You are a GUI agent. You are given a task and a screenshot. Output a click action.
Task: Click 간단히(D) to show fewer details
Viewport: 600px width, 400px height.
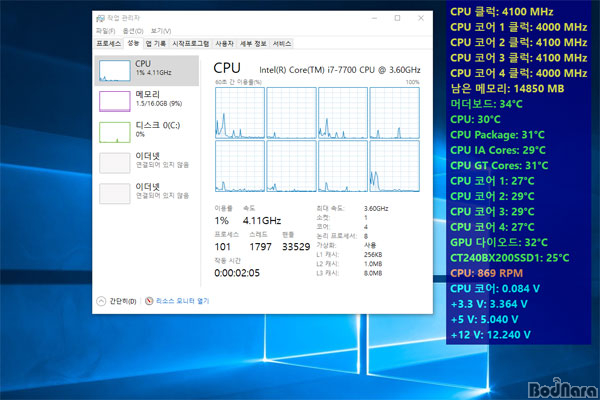123,301
